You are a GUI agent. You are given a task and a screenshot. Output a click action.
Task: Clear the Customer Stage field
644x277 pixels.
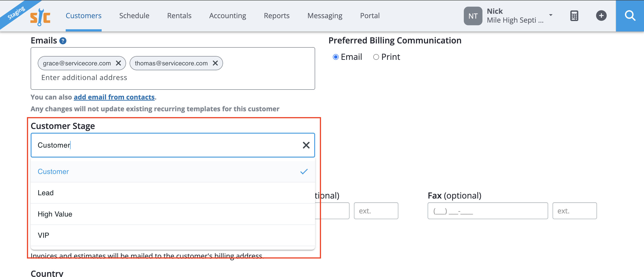306,145
